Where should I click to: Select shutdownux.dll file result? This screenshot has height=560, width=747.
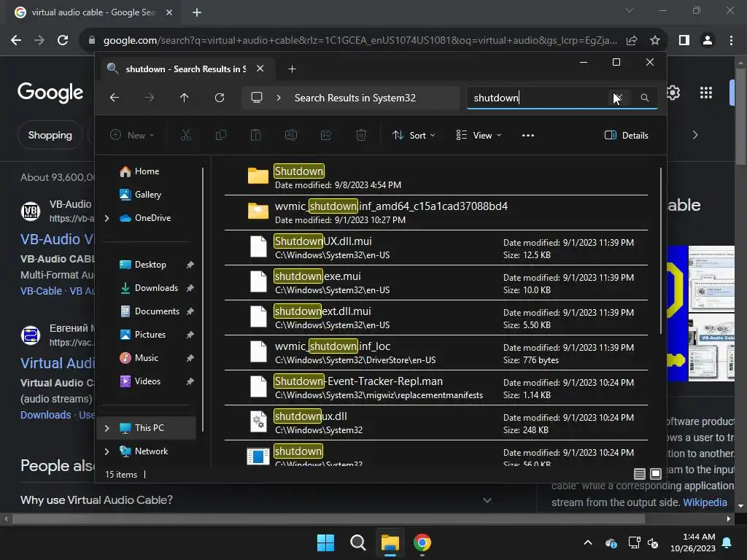(436, 422)
